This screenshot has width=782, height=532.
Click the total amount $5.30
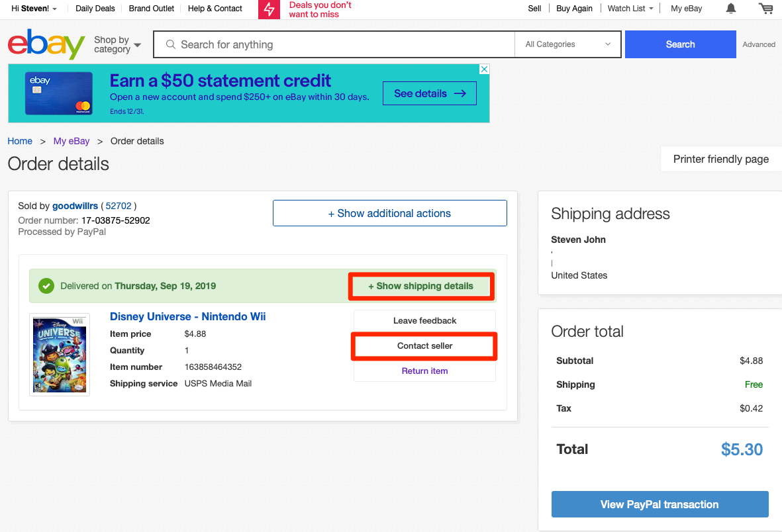(x=742, y=449)
